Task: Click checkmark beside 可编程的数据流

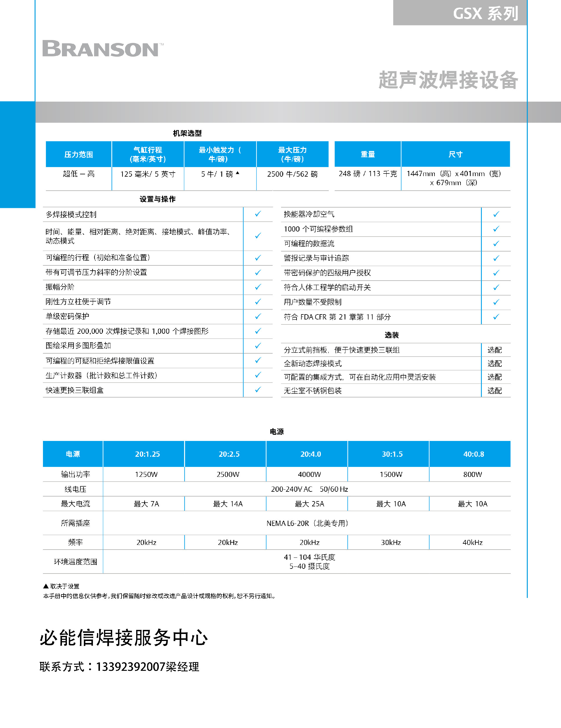Action: click(x=496, y=243)
